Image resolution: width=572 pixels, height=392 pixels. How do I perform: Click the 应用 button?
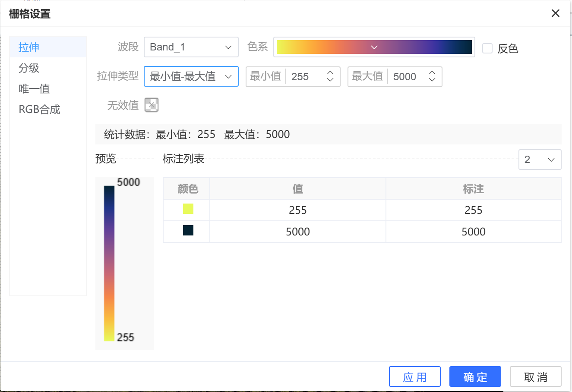point(414,377)
